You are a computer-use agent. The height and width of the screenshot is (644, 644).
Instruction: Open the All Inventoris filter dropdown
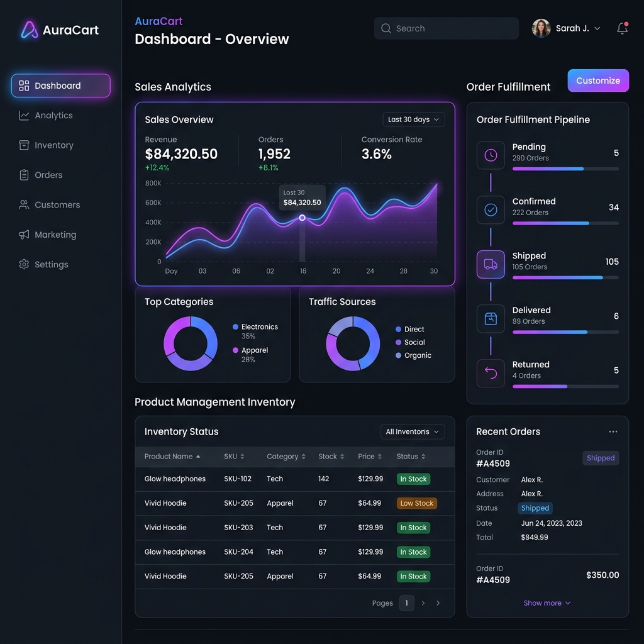coord(413,431)
